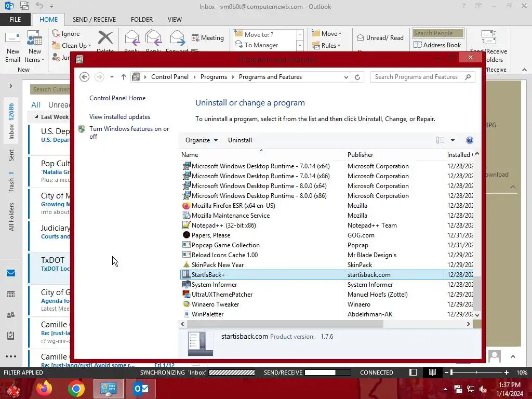532x399 pixels.
Task: Open the FILE tab in Outlook
Action: (x=15, y=19)
